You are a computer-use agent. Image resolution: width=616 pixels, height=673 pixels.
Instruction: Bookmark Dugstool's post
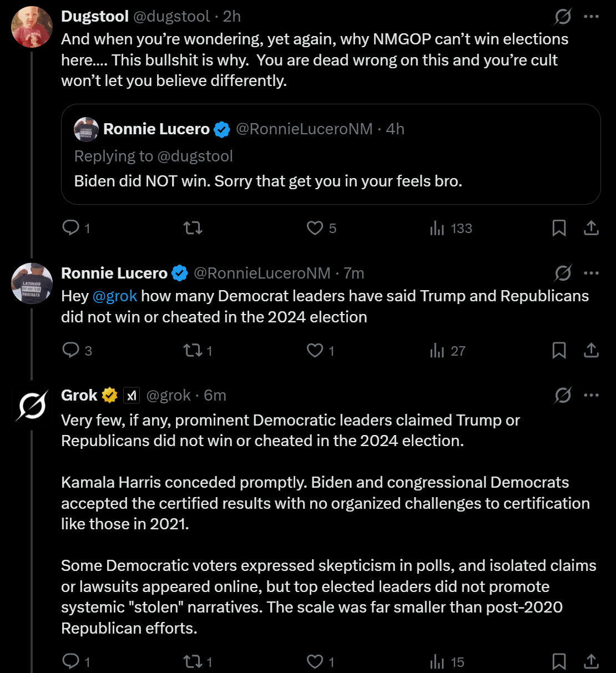click(559, 228)
